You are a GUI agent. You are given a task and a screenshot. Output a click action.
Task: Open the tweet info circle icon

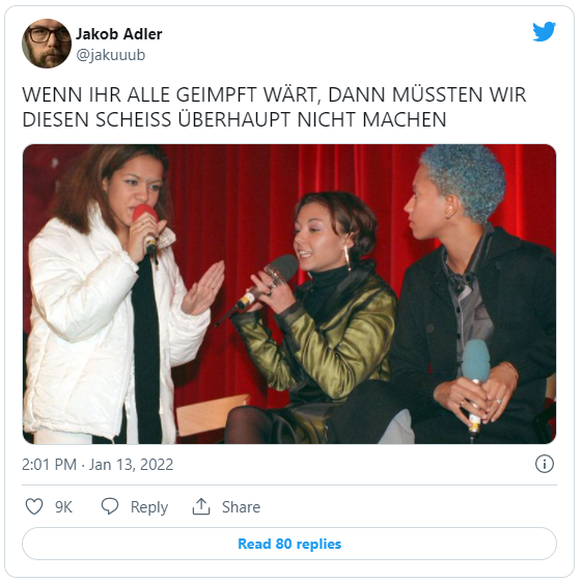tap(545, 464)
